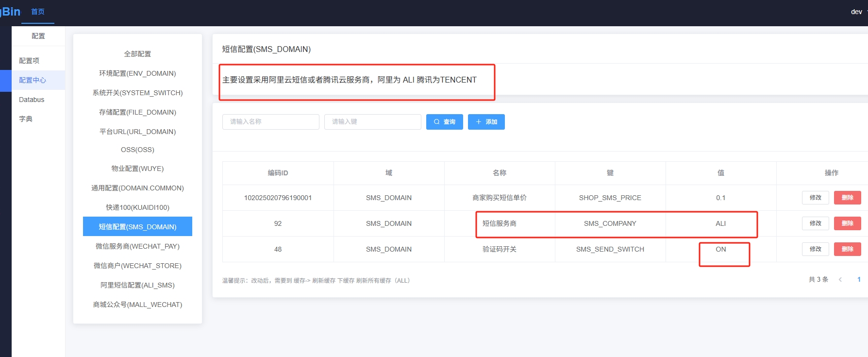Click 删除 for SMS_COMPANY row
Viewport: 868px width, 357px height.
(848, 223)
